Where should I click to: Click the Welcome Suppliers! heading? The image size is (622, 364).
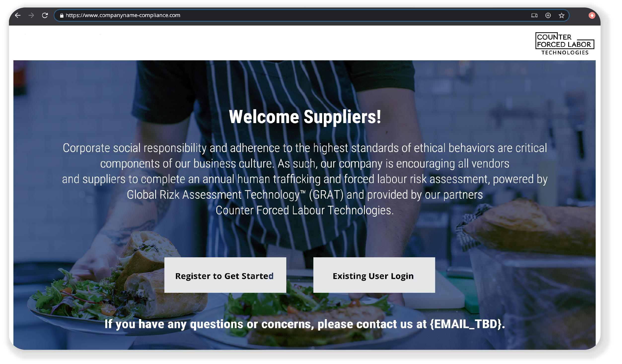(305, 117)
